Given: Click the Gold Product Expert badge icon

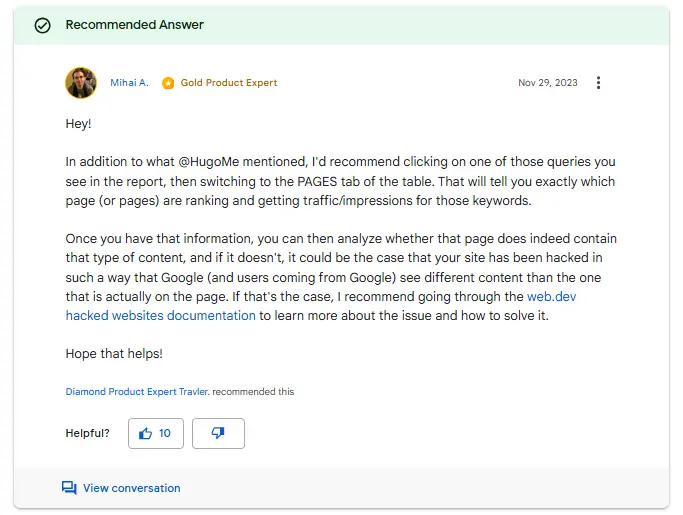Looking at the screenshot, I should click(168, 83).
